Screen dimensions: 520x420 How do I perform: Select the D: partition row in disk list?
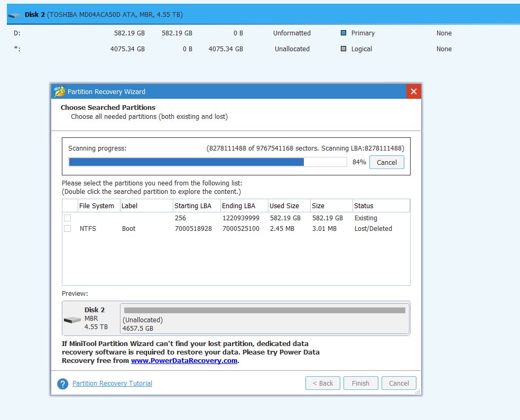click(263, 33)
